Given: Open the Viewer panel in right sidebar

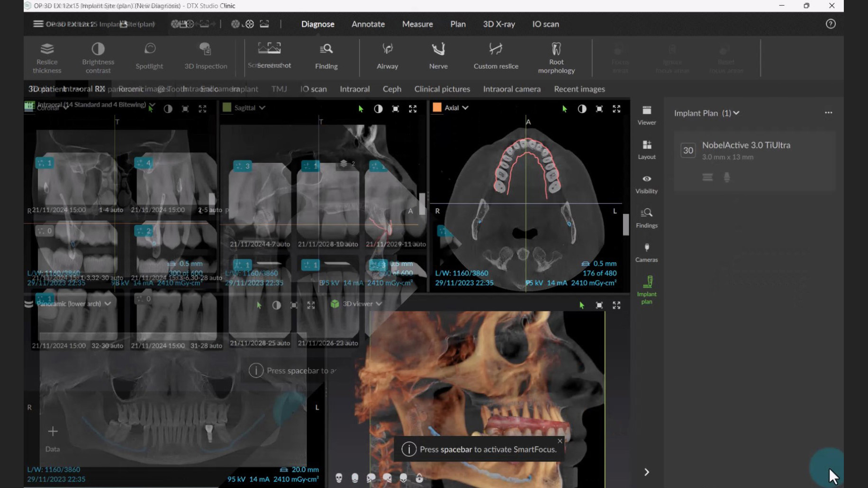Looking at the screenshot, I should (x=647, y=115).
